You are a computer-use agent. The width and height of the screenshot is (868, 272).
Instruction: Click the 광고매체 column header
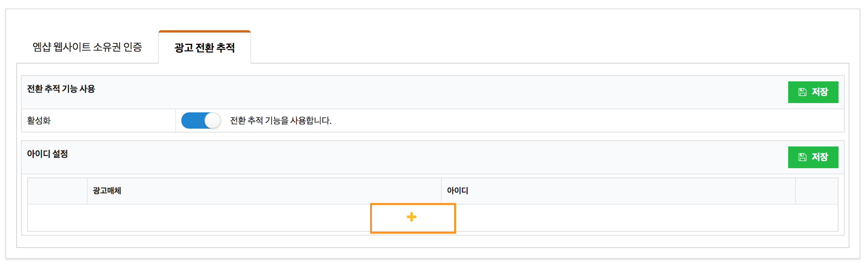(x=107, y=191)
